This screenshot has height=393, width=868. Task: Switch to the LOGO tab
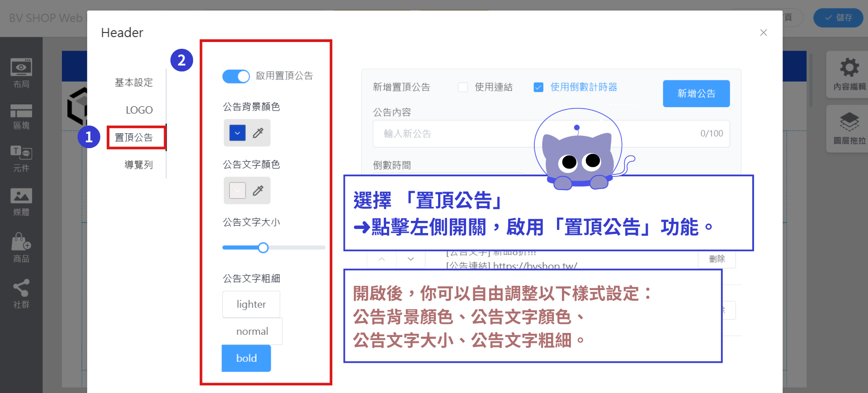[139, 110]
